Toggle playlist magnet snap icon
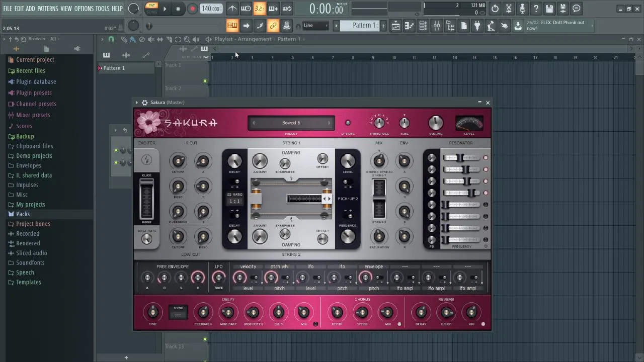 point(111,39)
